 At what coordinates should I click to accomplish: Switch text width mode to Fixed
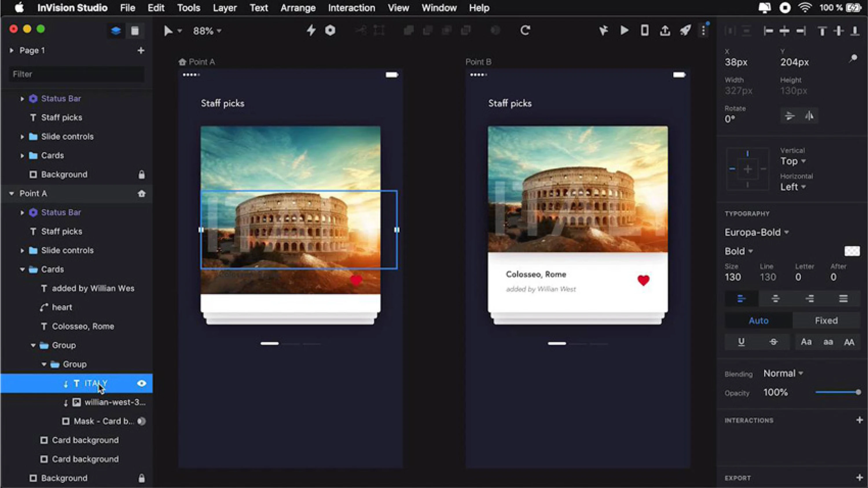click(x=826, y=320)
